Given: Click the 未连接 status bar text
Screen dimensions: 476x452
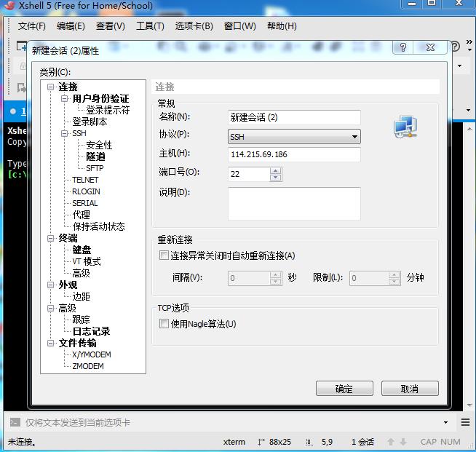Looking at the screenshot, I should [22, 442].
